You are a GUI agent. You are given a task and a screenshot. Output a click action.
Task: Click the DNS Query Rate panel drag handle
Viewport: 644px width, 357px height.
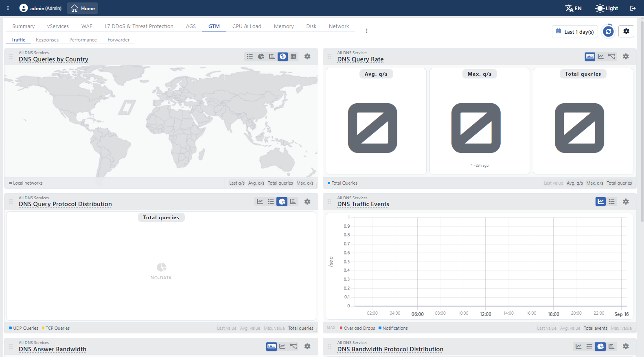pos(329,57)
